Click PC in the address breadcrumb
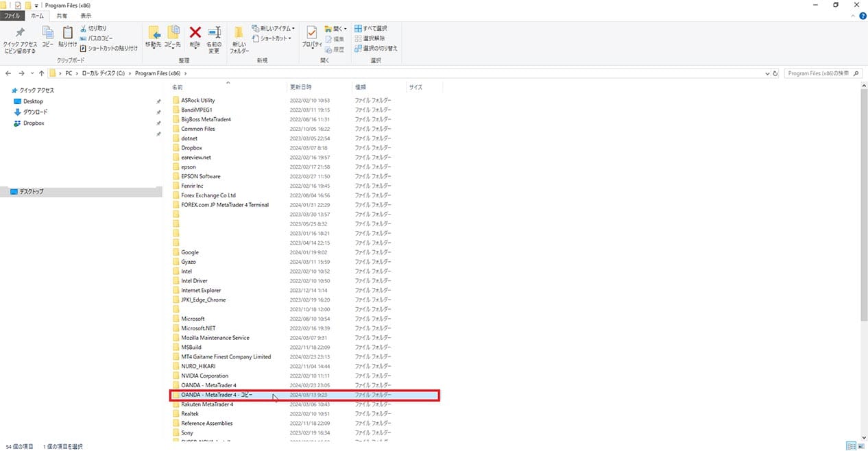868x451 pixels. 69,73
